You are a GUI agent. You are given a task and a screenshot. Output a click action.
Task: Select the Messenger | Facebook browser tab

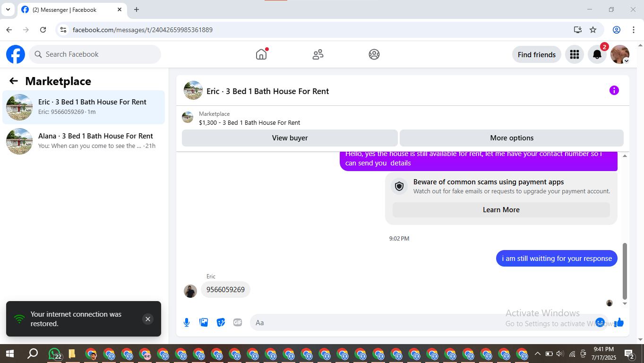coord(72,10)
